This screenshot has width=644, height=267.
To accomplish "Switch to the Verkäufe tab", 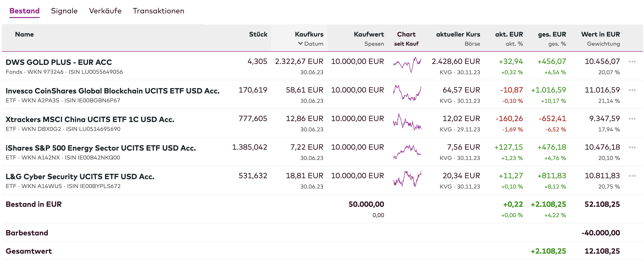I will 105,11.
